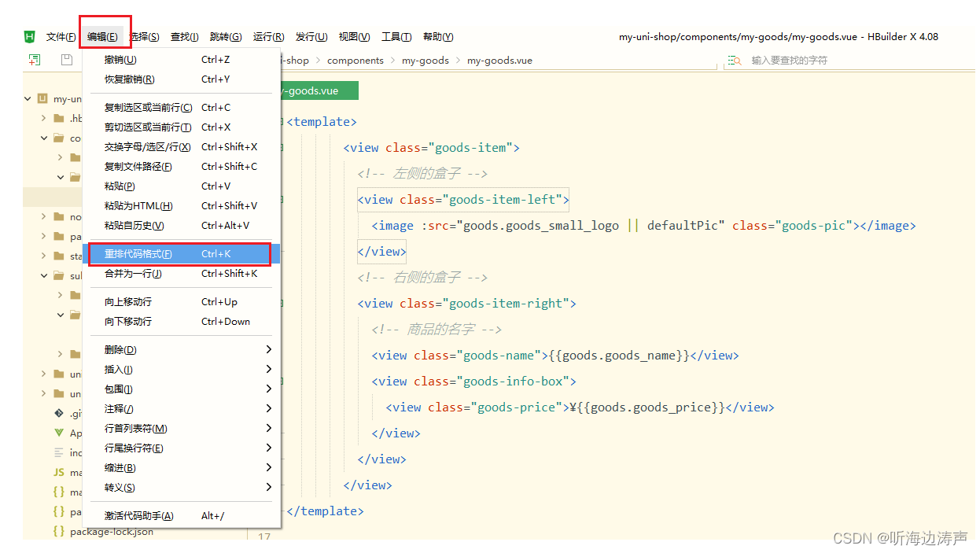Collapse the sul folder chevron
Image resolution: width=980 pixels, height=553 pixels.
click(x=44, y=275)
